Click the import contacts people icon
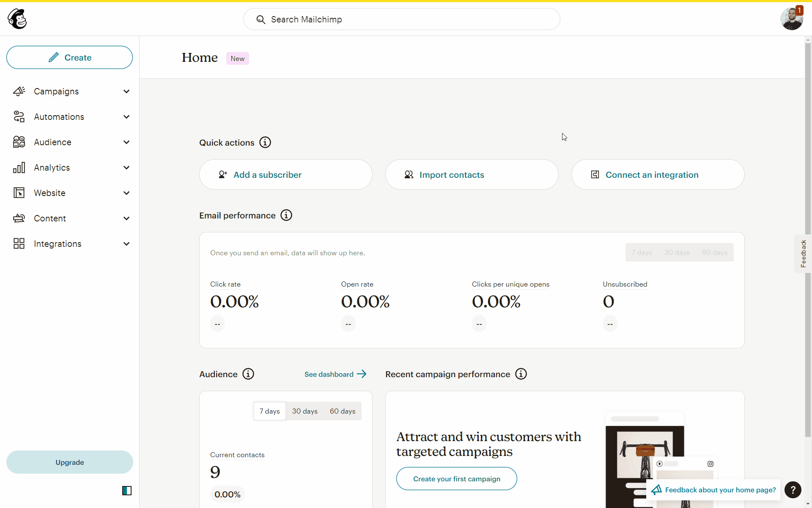The width and height of the screenshot is (812, 508). pos(409,174)
